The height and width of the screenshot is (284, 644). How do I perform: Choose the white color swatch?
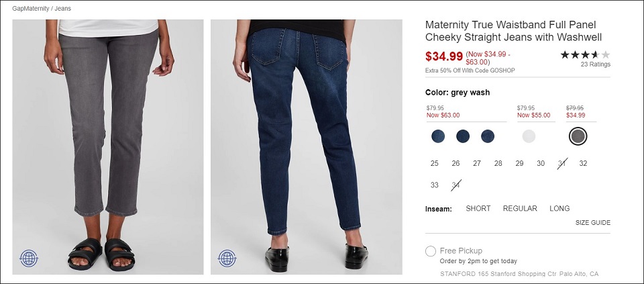tap(529, 136)
